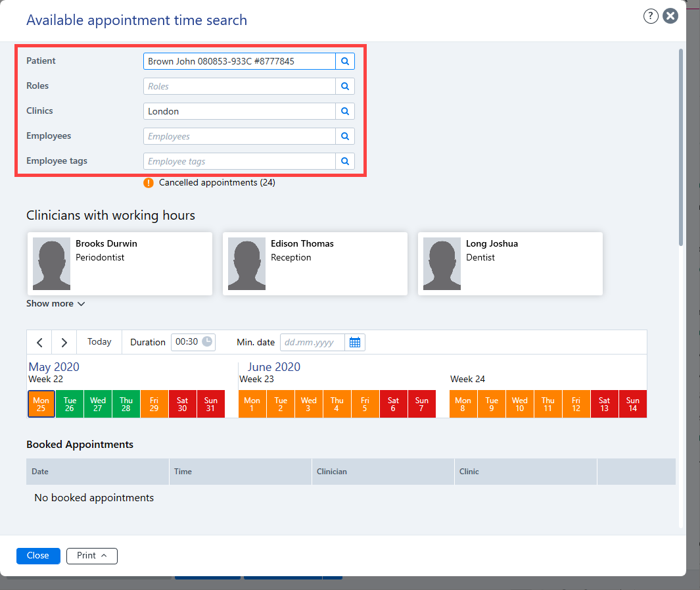Open the Employees search magnifier
The image size is (700, 590).
[345, 136]
